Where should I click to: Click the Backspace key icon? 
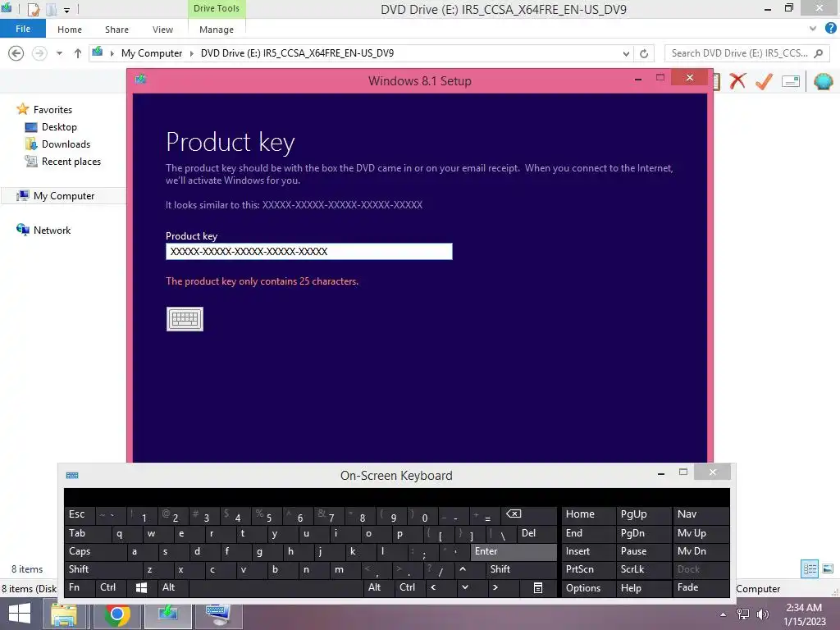point(528,514)
